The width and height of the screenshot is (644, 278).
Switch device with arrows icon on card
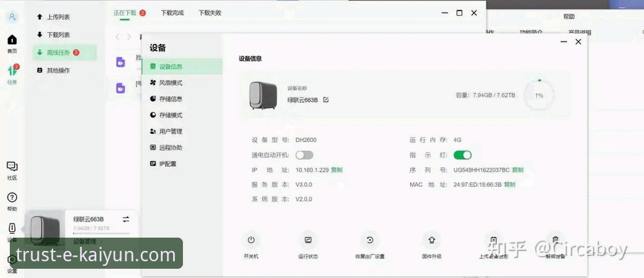(126, 219)
